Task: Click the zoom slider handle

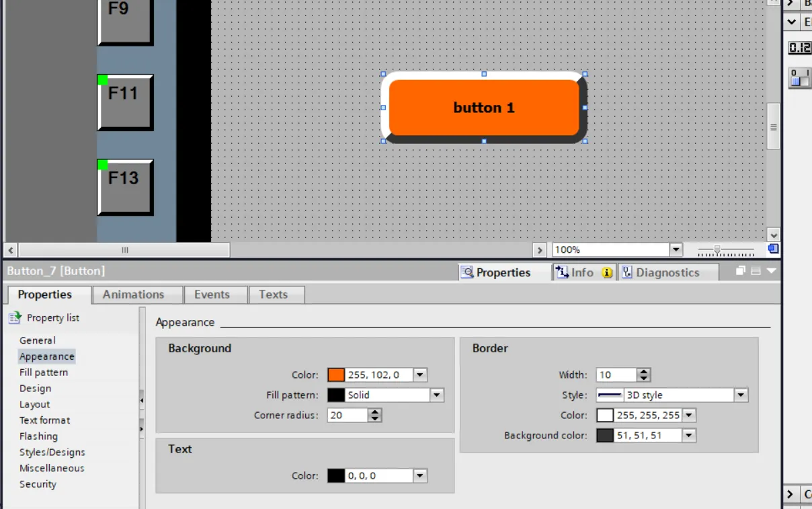Action: point(717,250)
